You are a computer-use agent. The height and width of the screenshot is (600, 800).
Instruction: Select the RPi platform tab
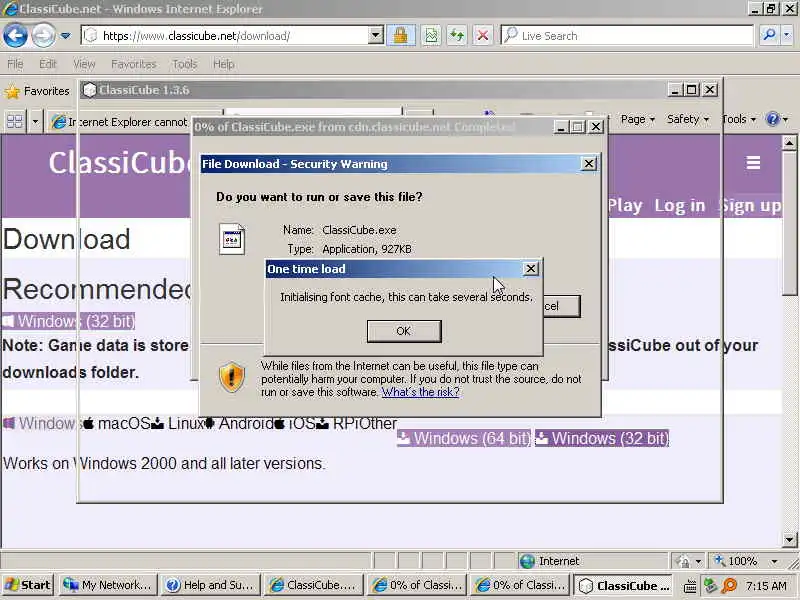coord(338,423)
